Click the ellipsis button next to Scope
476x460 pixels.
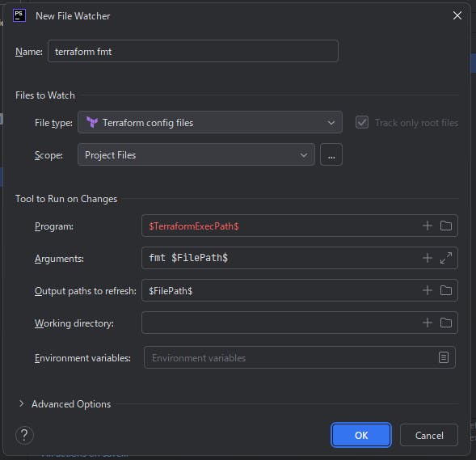tap(331, 155)
